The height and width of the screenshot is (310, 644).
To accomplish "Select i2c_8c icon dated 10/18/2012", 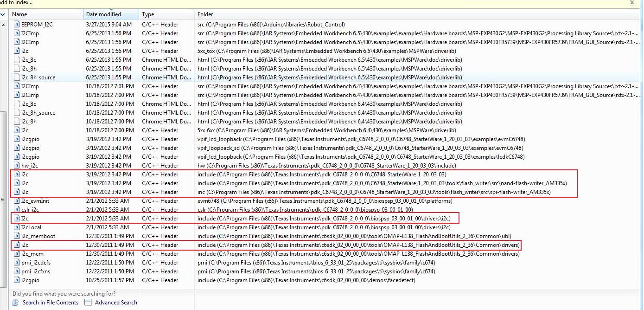I will pyautogui.click(x=17, y=103).
